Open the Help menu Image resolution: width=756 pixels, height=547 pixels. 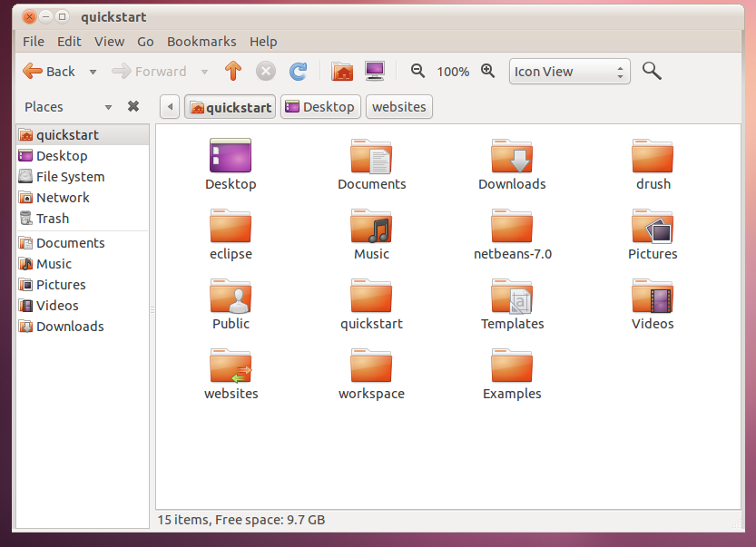point(263,42)
